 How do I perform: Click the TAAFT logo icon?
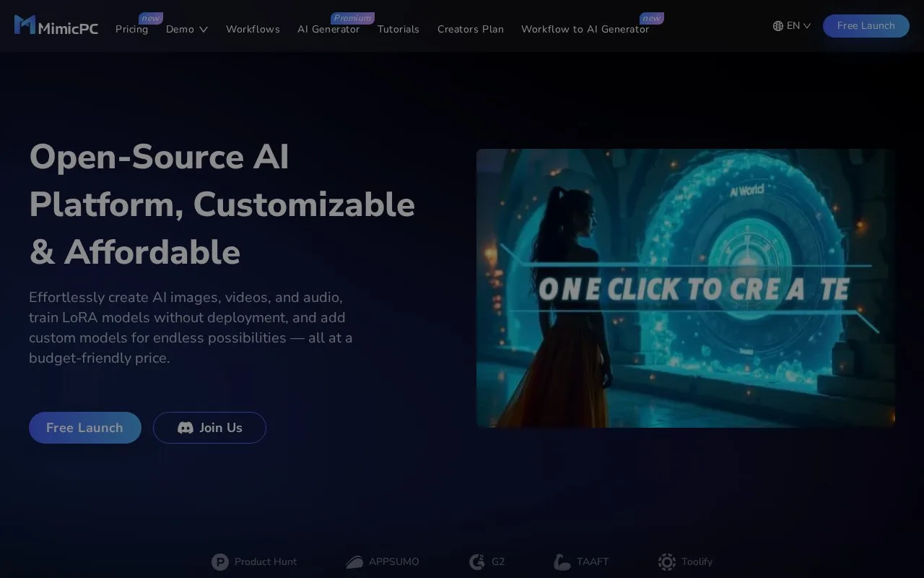point(562,561)
